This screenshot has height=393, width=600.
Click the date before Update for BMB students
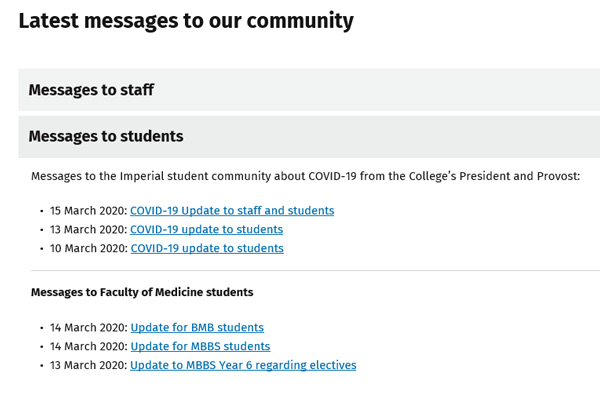pyautogui.click(x=88, y=327)
